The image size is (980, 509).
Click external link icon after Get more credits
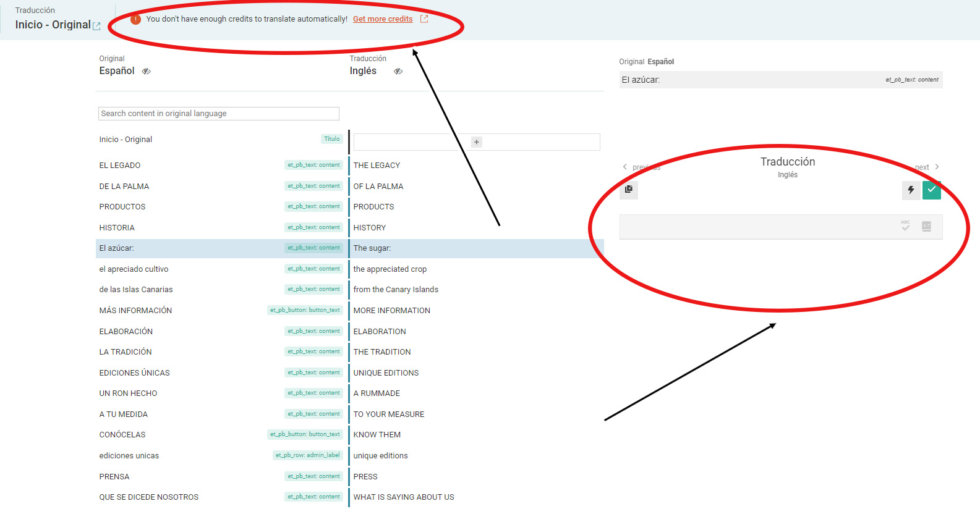(424, 19)
